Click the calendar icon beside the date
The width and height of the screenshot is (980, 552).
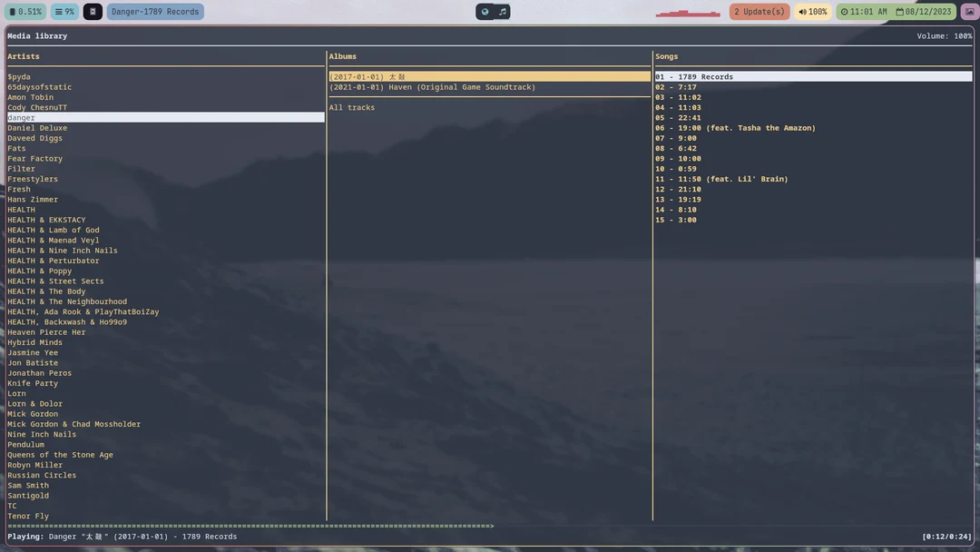[898, 11]
